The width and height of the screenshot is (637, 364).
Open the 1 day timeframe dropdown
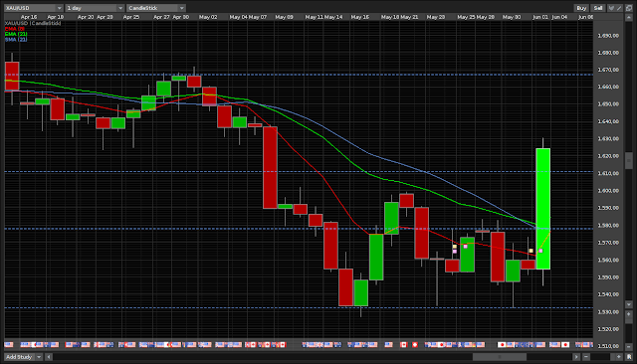(95, 8)
